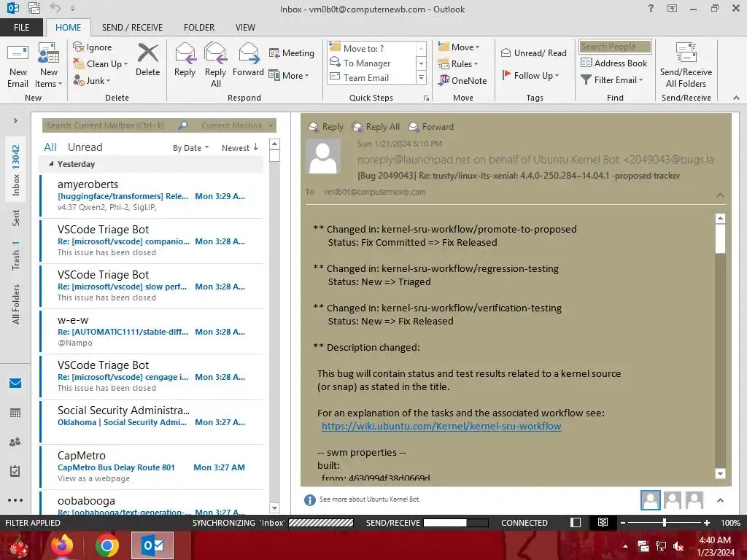Open the Follow Up flag menu
Image resolution: width=747 pixels, height=560 pixels.
530,75
